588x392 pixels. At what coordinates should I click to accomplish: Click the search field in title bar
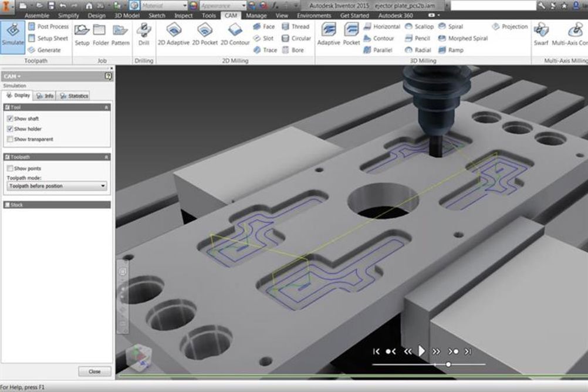point(493,5)
